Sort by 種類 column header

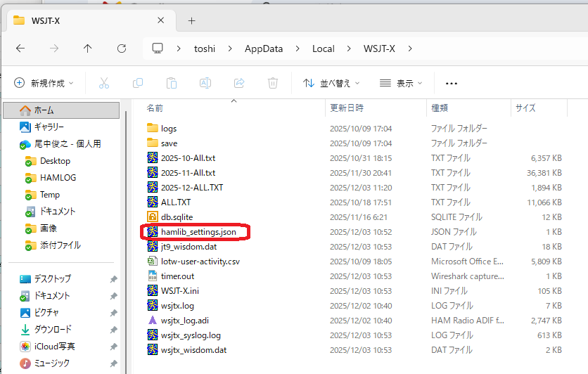(x=440, y=108)
